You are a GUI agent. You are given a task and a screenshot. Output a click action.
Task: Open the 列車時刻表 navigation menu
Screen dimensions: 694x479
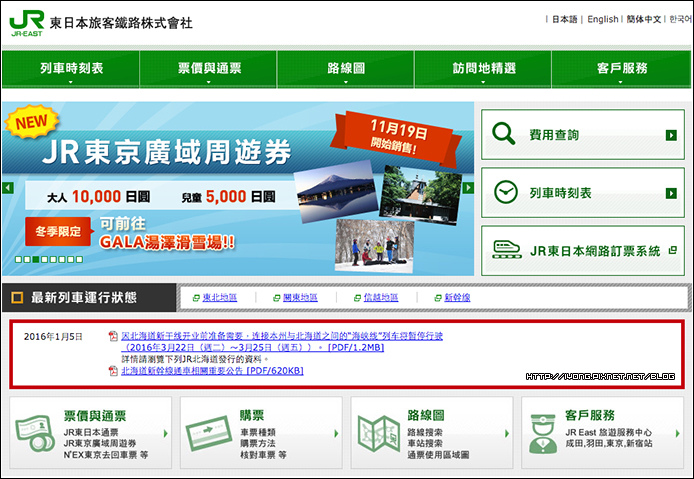[71, 69]
